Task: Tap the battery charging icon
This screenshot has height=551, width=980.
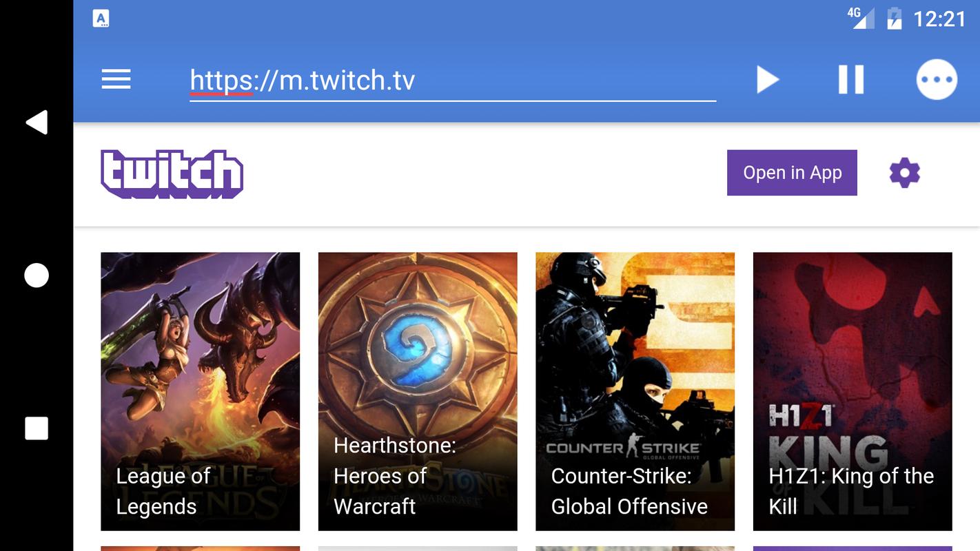Action: (x=894, y=19)
